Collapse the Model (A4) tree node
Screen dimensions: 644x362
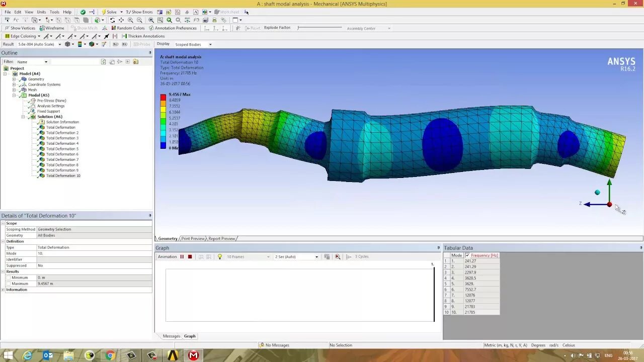point(5,73)
